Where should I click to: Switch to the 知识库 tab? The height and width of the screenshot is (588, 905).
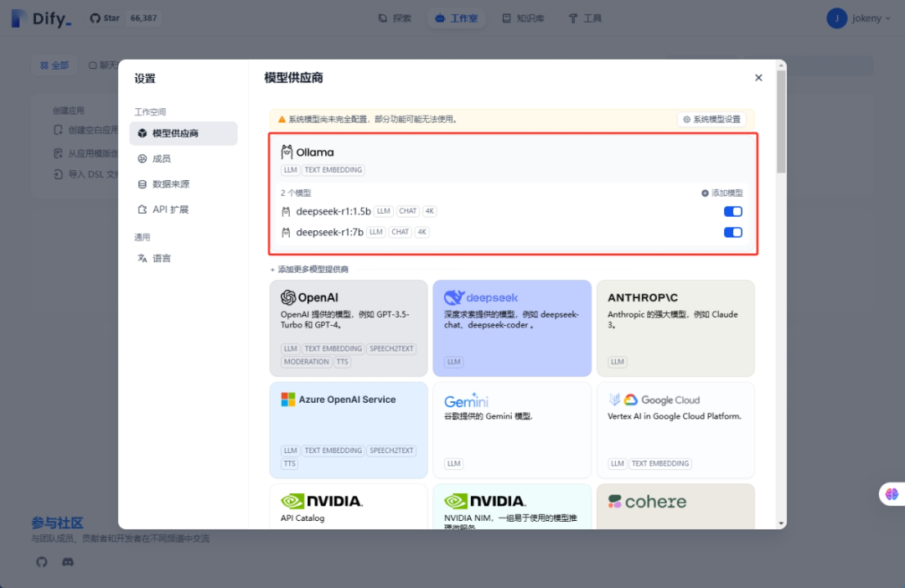pyautogui.click(x=523, y=18)
